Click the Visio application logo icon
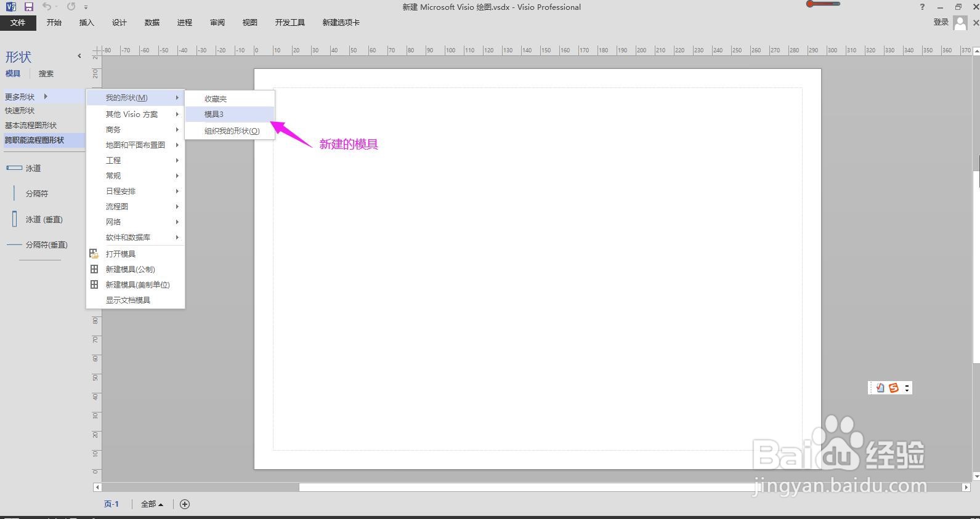This screenshot has height=519, width=980. [x=10, y=7]
